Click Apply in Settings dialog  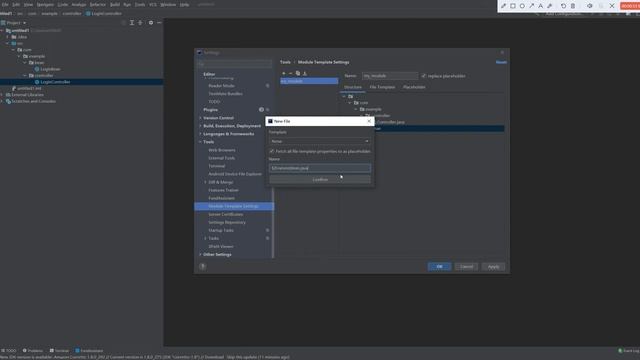tap(493, 267)
